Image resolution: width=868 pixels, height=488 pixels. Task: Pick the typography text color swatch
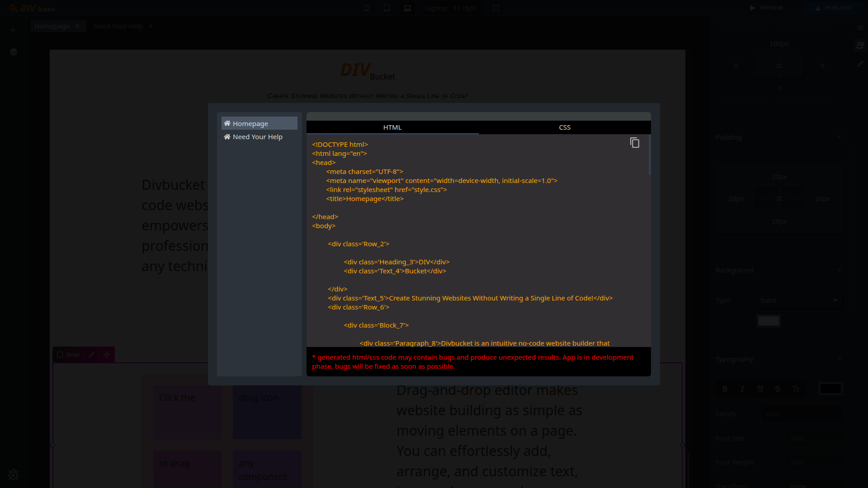tap(831, 389)
